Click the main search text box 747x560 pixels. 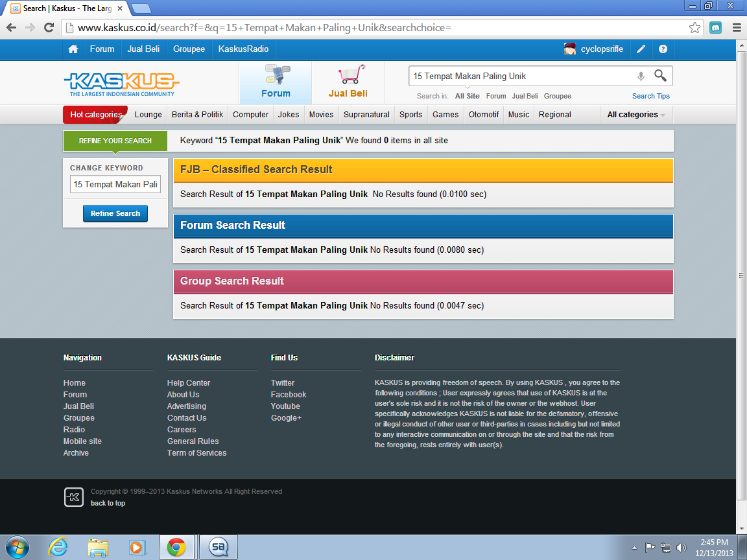[521, 76]
